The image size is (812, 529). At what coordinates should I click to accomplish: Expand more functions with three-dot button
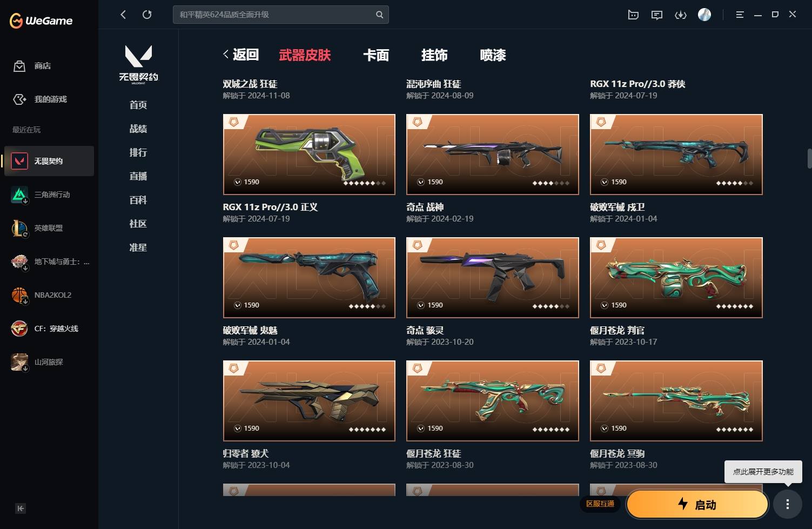coord(788,504)
